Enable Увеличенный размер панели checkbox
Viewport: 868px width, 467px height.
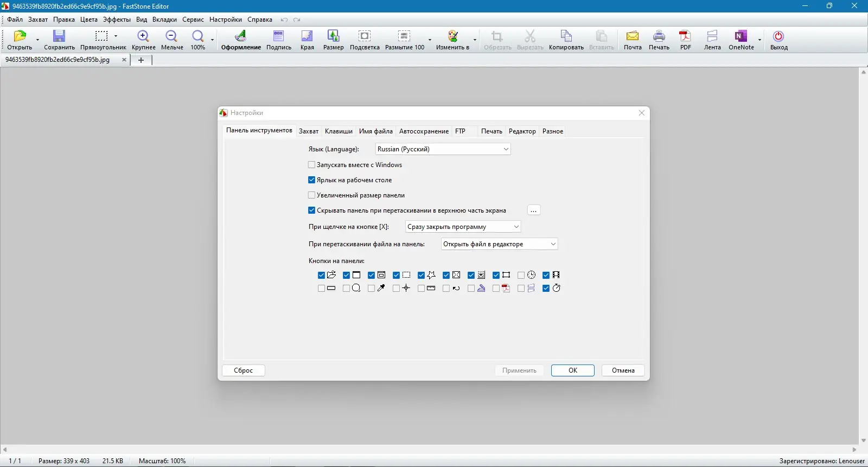coord(311,195)
